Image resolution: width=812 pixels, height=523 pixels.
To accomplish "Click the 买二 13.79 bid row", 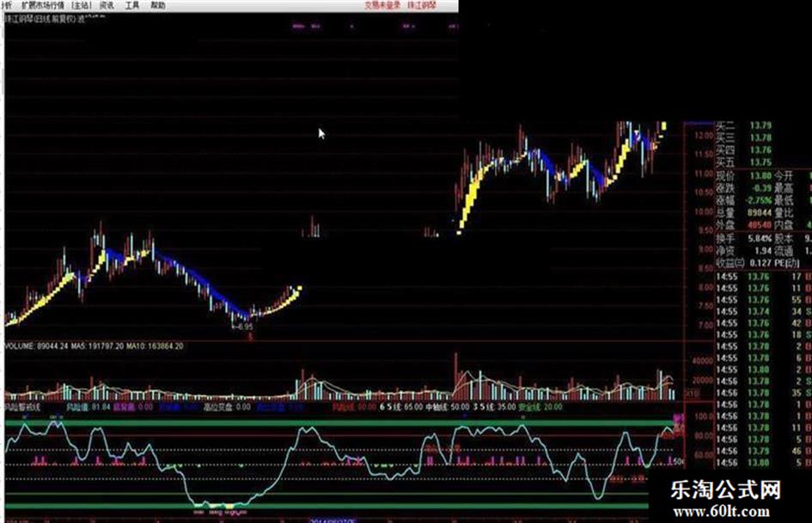I will tap(743, 126).
